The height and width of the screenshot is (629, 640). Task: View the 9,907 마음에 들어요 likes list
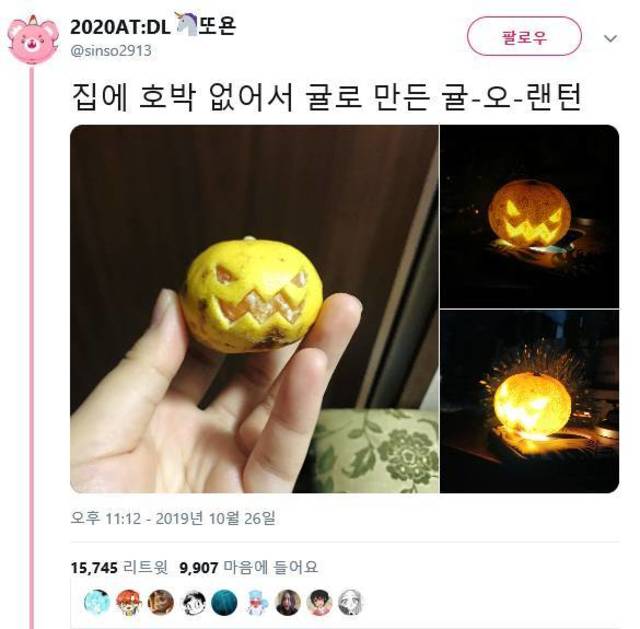tap(248, 567)
